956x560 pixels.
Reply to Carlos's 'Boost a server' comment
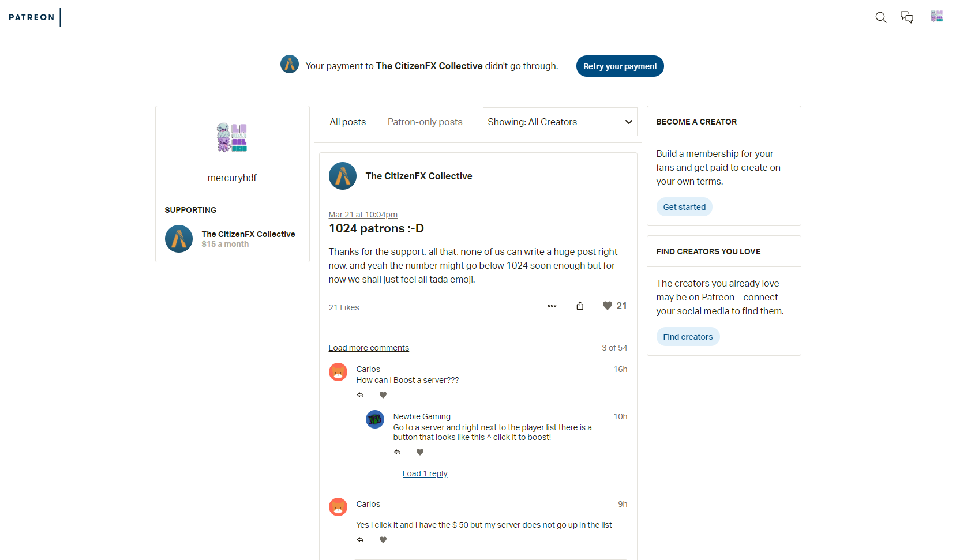click(361, 395)
